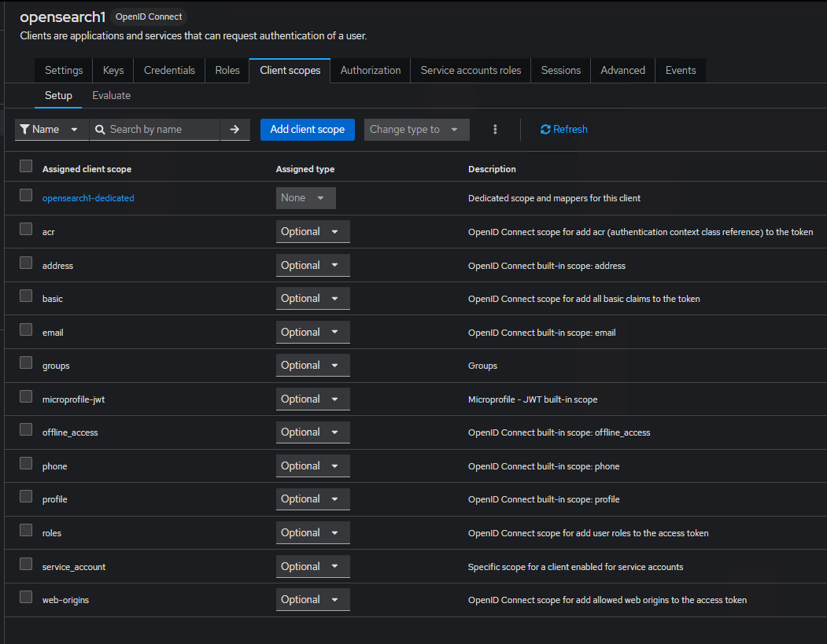Check the opensearch1-dedicated row checkbox

click(x=26, y=195)
